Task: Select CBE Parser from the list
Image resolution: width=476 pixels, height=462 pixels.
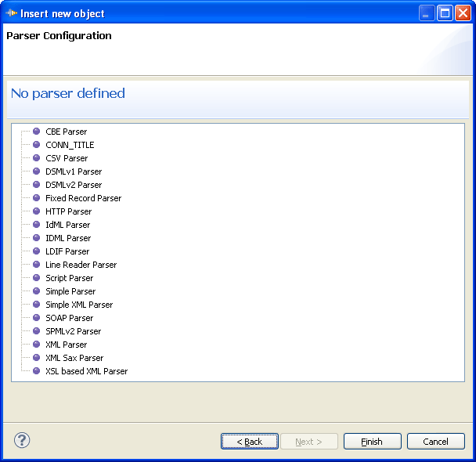Action: point(67,132)
